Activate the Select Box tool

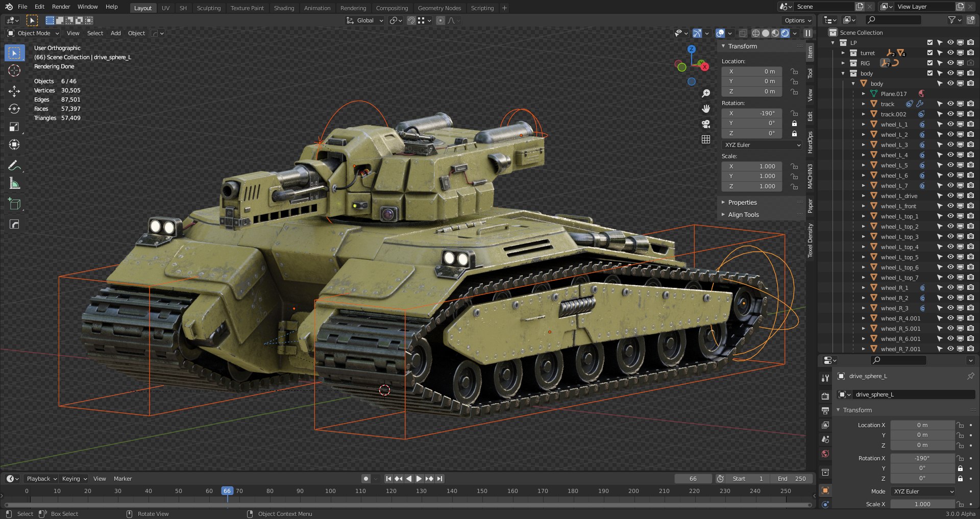point(14,53)
